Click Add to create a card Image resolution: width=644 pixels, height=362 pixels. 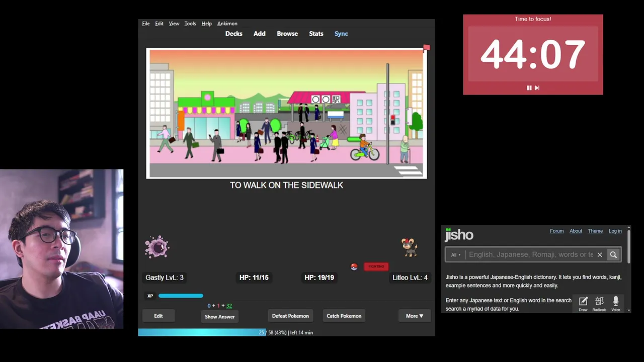tap(260, 34)
